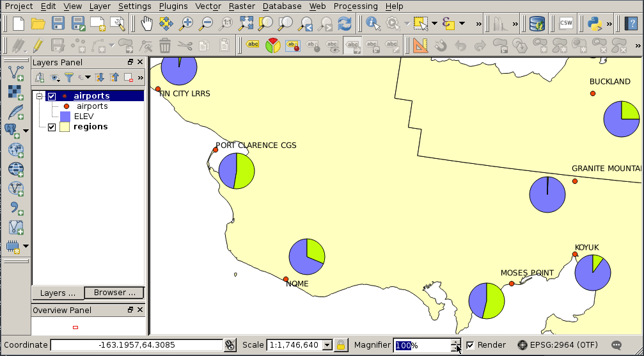Click the Zoom Out magnifier tool
This screenshot has width=644, height=356.
tap(206, 24)
